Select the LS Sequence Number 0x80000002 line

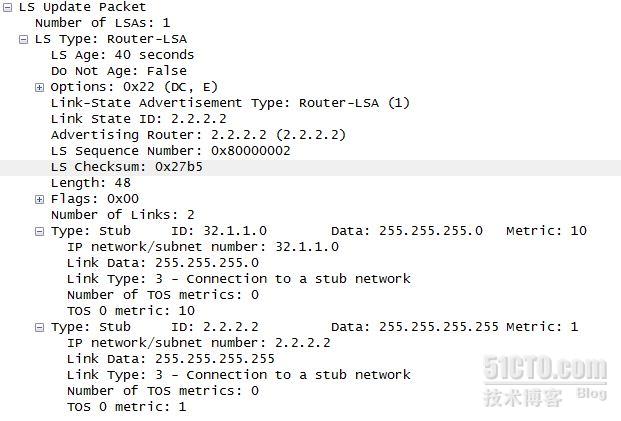click(x=171, y=151)
